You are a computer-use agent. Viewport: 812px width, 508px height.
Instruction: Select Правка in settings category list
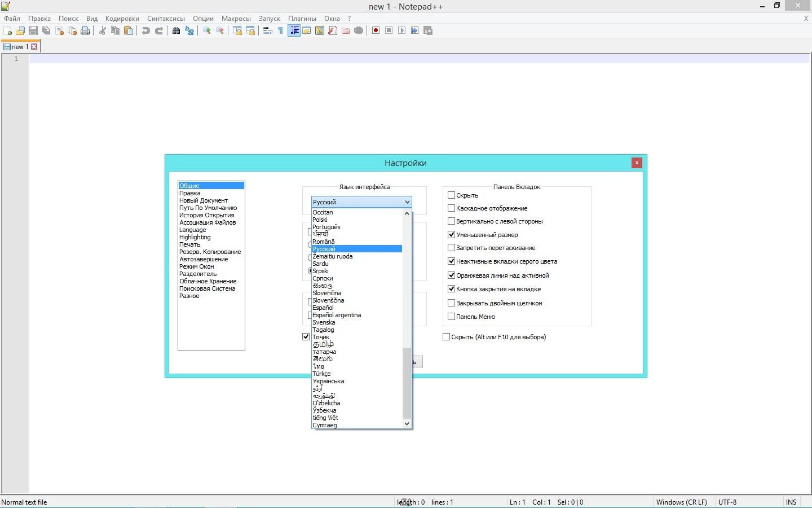pos(211,193)
